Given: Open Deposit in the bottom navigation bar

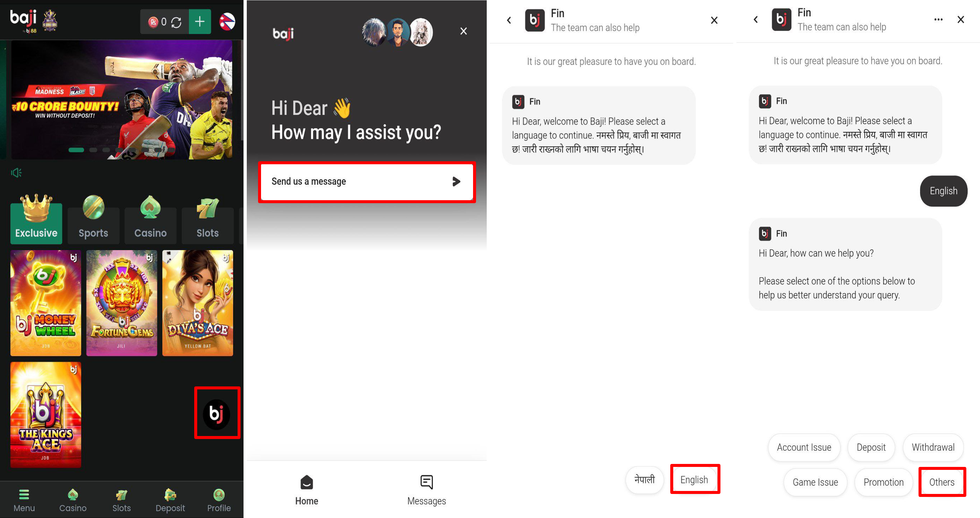Looking at the screenshot, I should (170, 500).
